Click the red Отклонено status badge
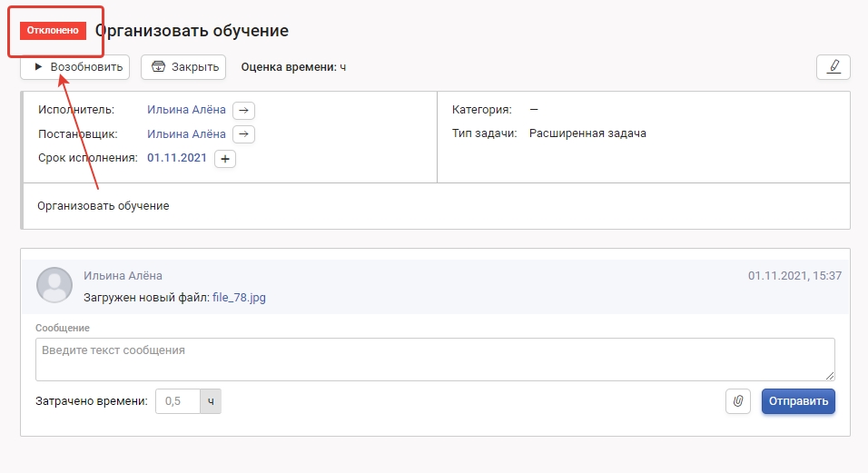868x473 pixels. tap(53, 31)
